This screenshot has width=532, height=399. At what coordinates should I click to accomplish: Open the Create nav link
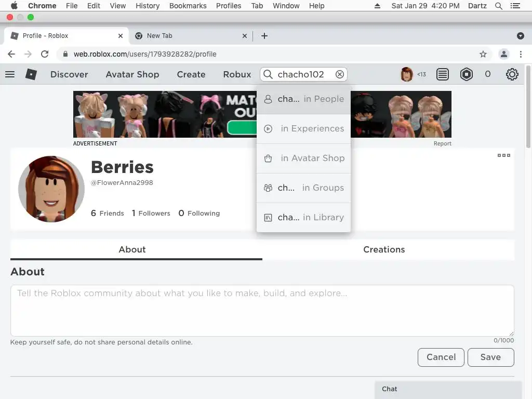coord(191,74)
